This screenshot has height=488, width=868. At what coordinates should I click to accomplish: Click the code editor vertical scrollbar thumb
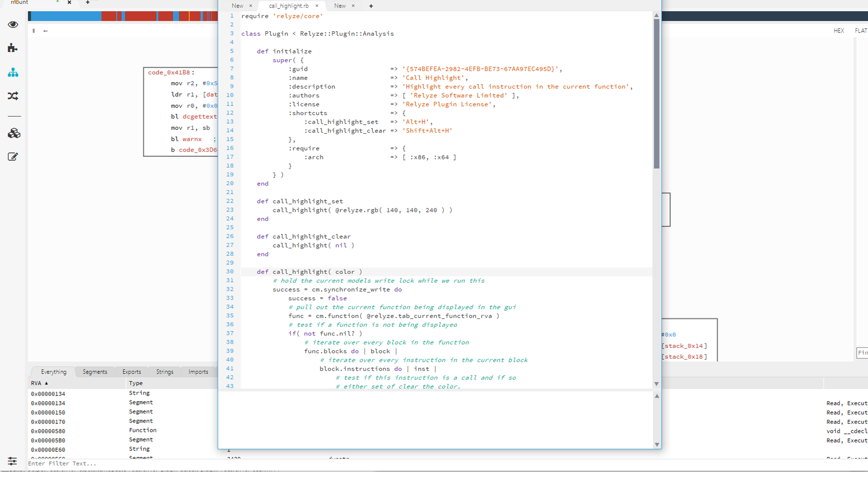[x=656, y=94]
